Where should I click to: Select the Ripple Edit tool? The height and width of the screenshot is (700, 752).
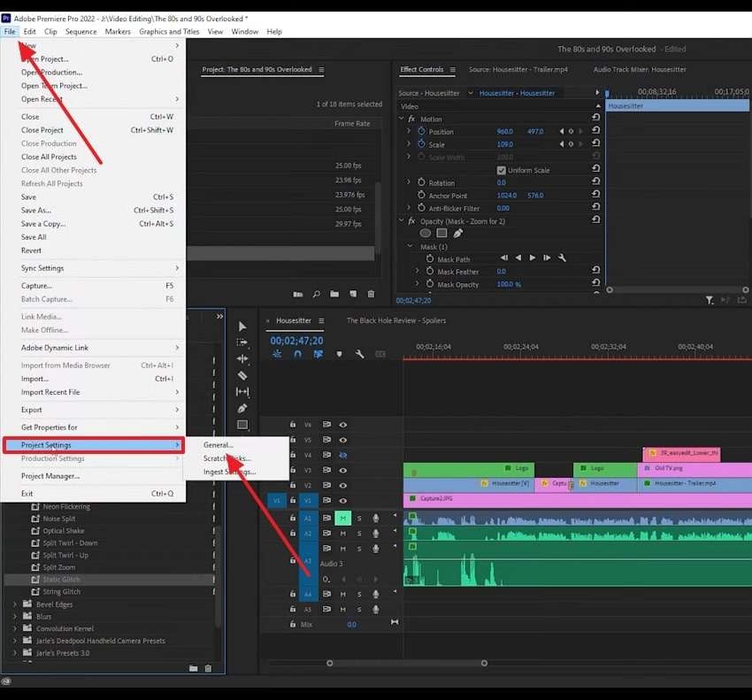242,359
